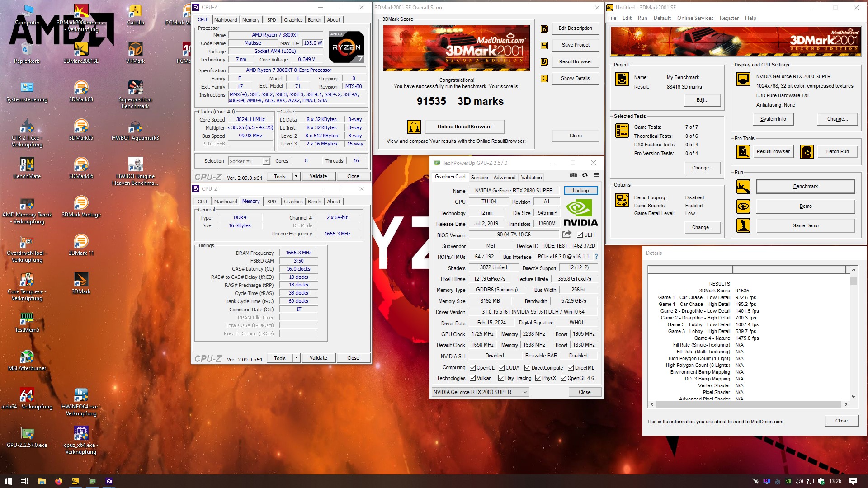Toggle the Vulkan checkbox
The image size is (868, 488).
pyautogui.click(x=472, y=378)
